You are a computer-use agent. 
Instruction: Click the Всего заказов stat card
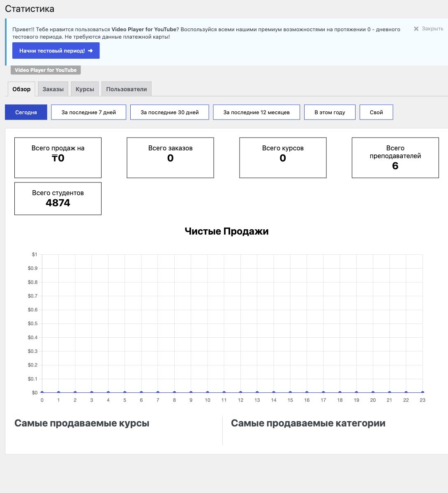(x=170, y=158)
